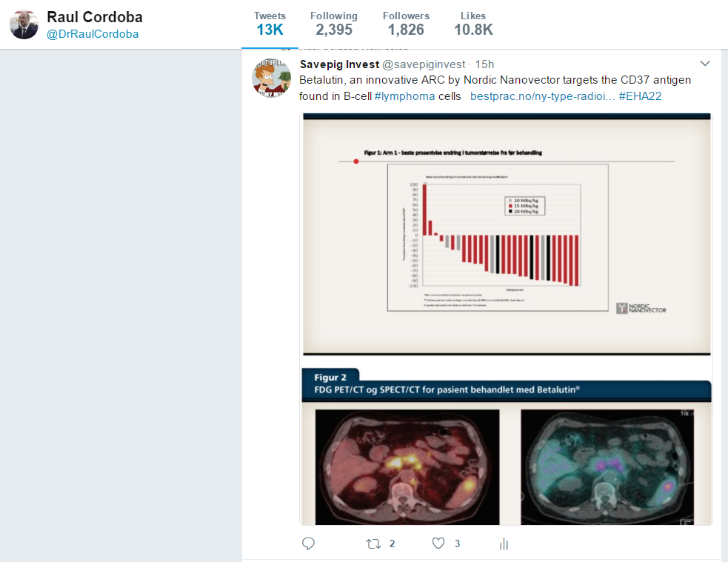The height and width of the screenshot is (562, 728).
Task: Open the #EHA22 hashtag
Action: pos(640,96)
